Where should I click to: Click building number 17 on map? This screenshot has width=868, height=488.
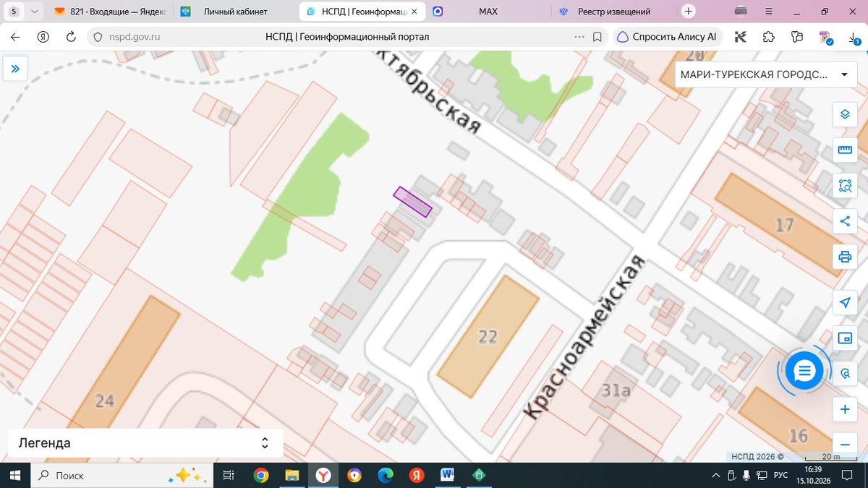click(785, 226)
